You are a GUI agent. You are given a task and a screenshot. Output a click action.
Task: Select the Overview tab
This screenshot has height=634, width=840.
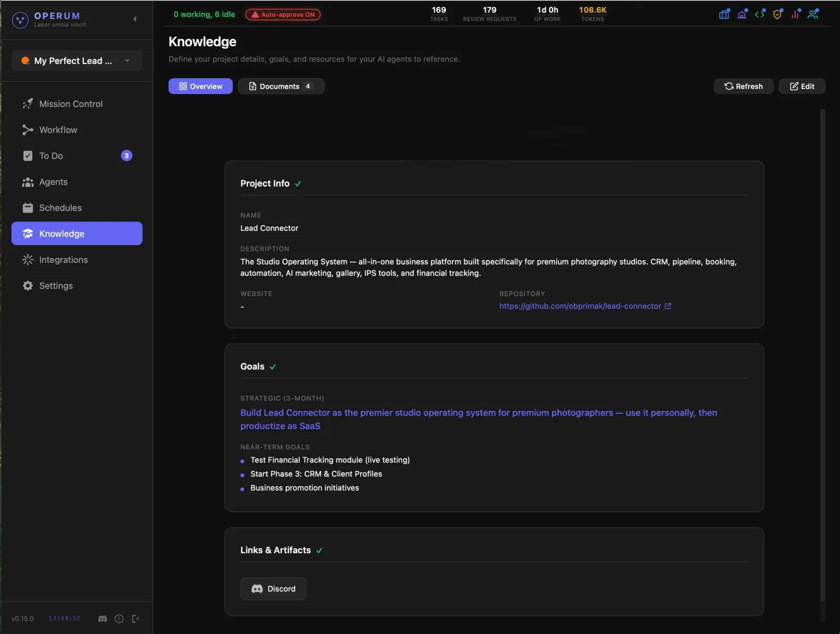(x=200, y=86)
